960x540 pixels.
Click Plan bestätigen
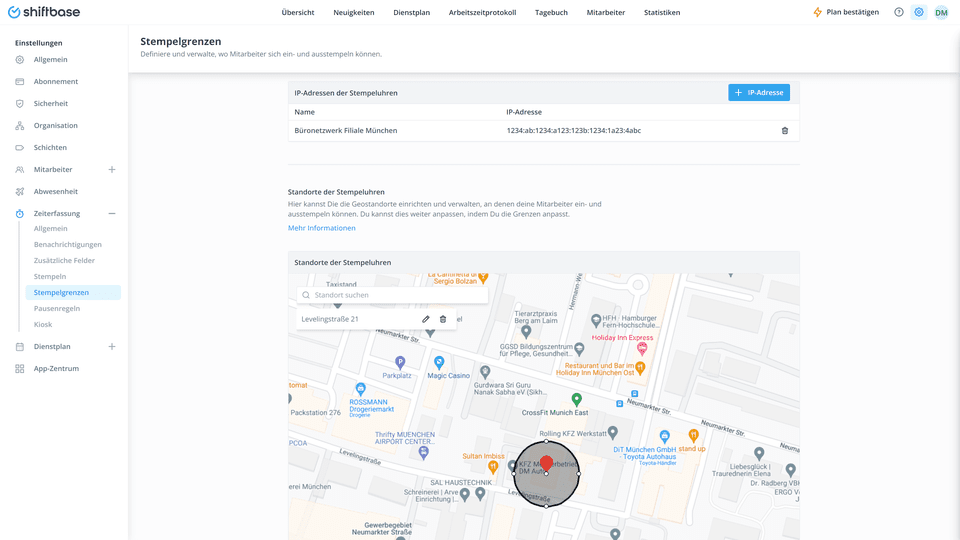click(852, 12)
